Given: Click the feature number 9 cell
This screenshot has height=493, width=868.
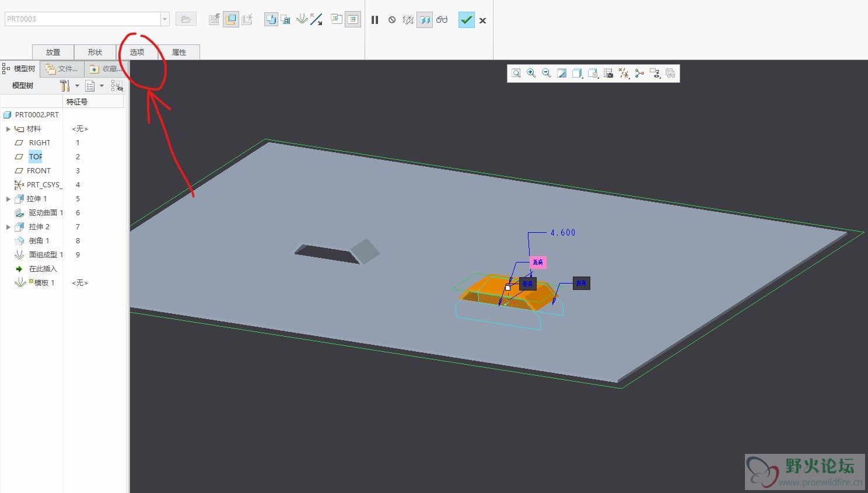Looking at the screenshot, I should coord(78,255).
